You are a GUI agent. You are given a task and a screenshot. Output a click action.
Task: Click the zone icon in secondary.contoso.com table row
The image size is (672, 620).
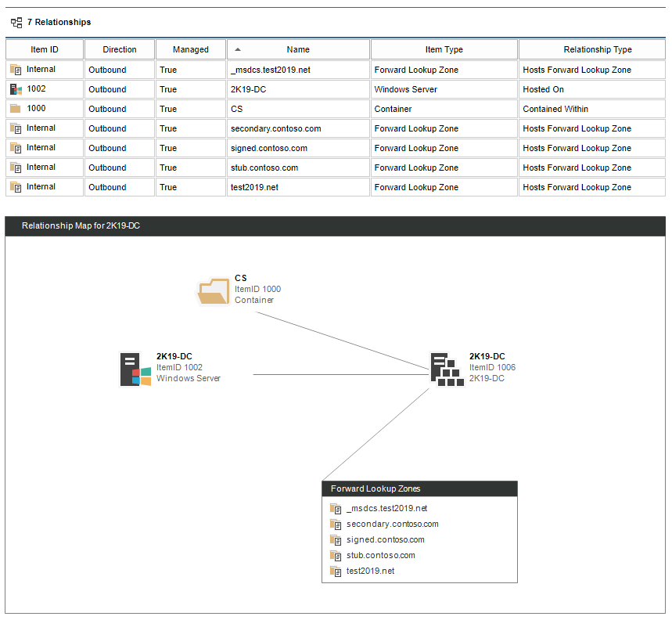pyautogui.click(x=16, y=128)
